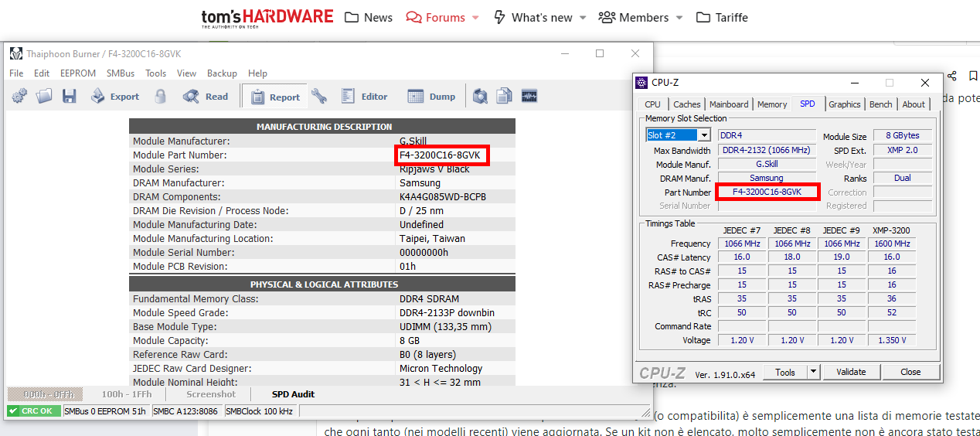
Task: Open the Dump view in Thaiphoon Burner
Action: 431,97
